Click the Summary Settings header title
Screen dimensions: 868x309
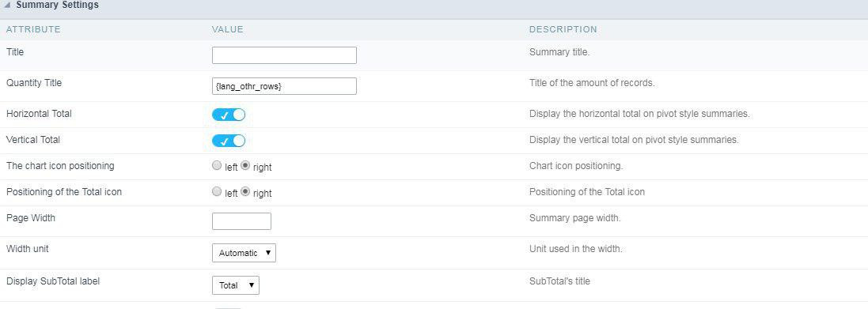58,5
